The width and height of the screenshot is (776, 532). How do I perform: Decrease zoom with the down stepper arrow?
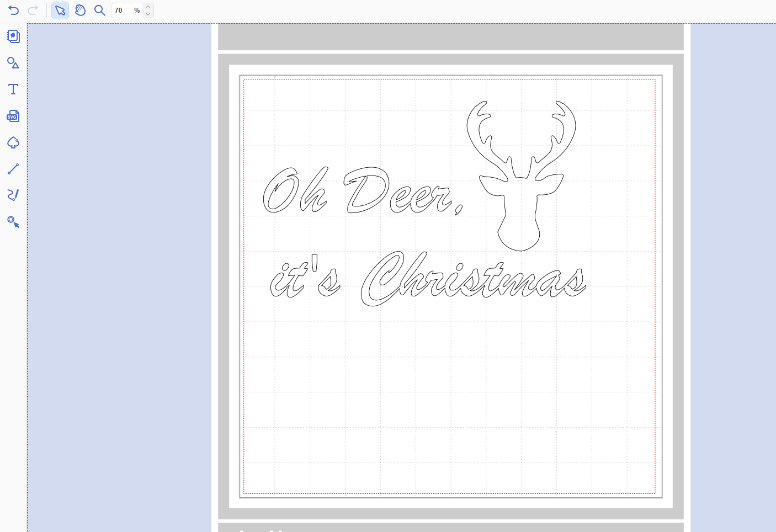coord(148,14)
